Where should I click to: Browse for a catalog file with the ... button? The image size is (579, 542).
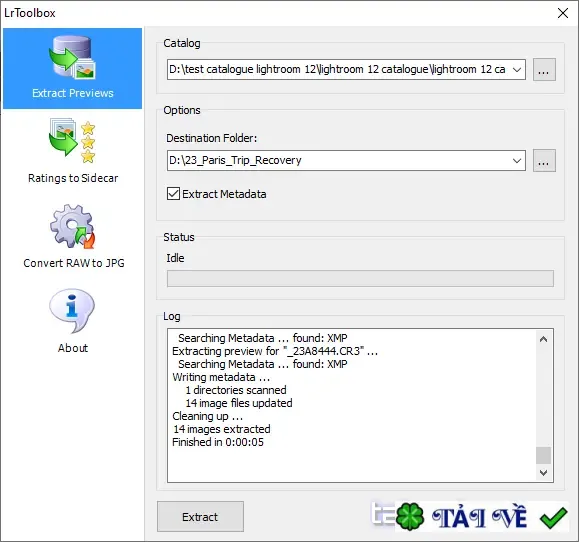(544, 69)
